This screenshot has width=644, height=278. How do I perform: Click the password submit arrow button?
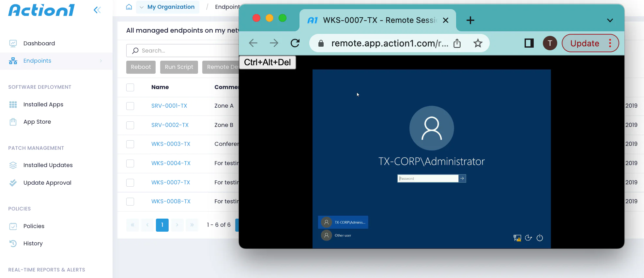tap(462, 178)
